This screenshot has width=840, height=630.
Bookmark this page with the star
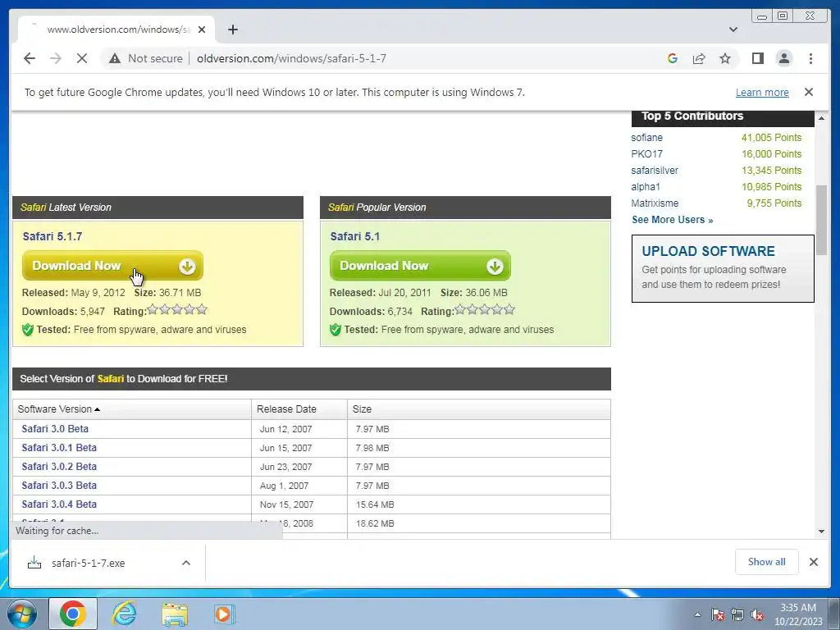[x=725, y=58]
